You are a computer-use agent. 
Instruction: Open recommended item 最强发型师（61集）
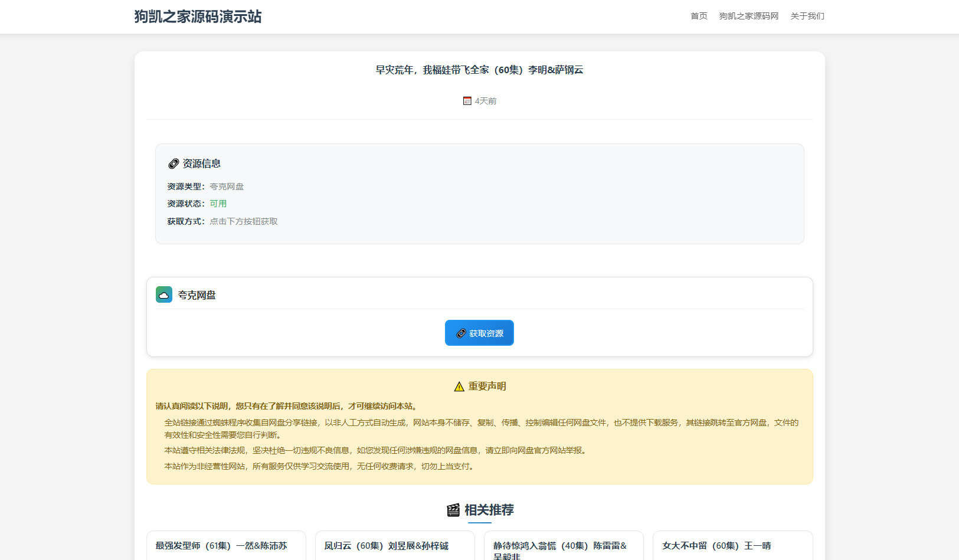click(x=221, y=546)
